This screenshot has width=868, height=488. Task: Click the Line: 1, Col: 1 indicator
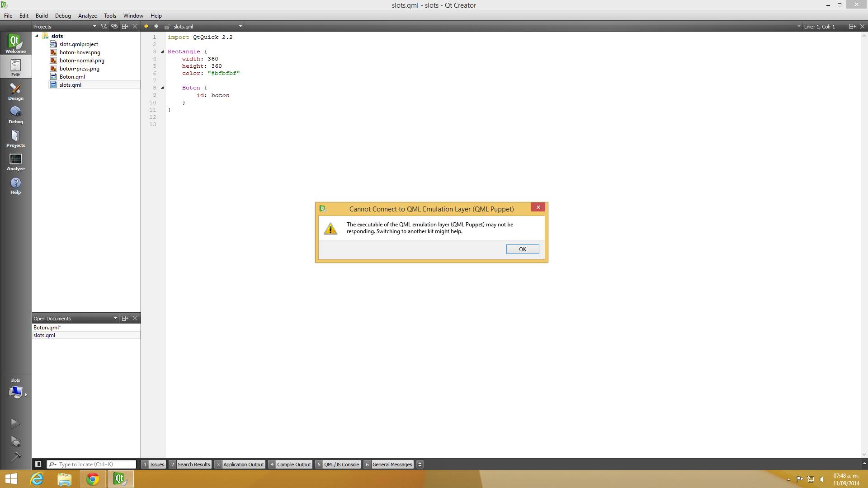[819, 27]
